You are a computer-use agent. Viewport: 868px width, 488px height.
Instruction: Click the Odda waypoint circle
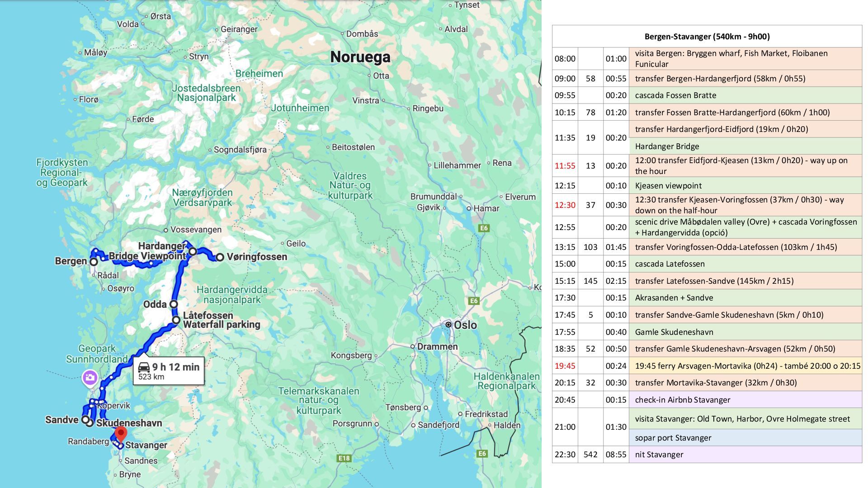coord(174,304)
